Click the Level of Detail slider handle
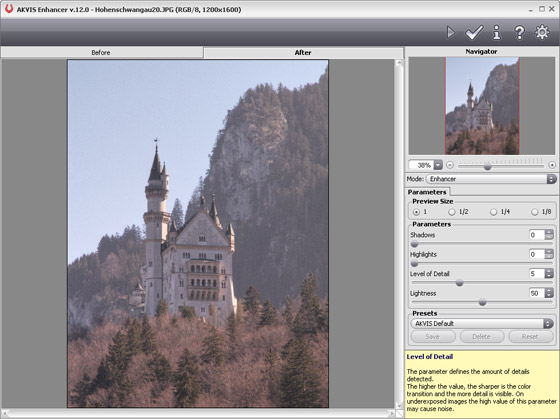The height and width of the screenshot is (419, 560). pos(460,283)
